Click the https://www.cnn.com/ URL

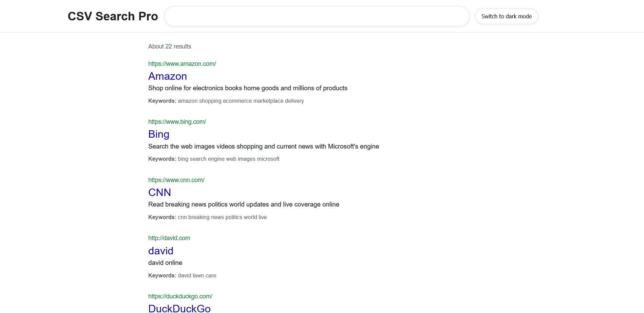pyautogui.click(x=176, y=180)
